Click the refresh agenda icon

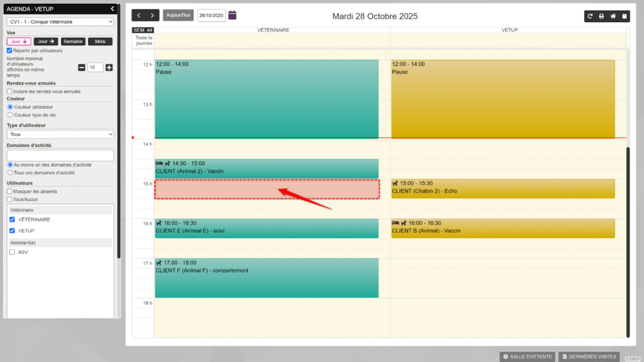590,16
